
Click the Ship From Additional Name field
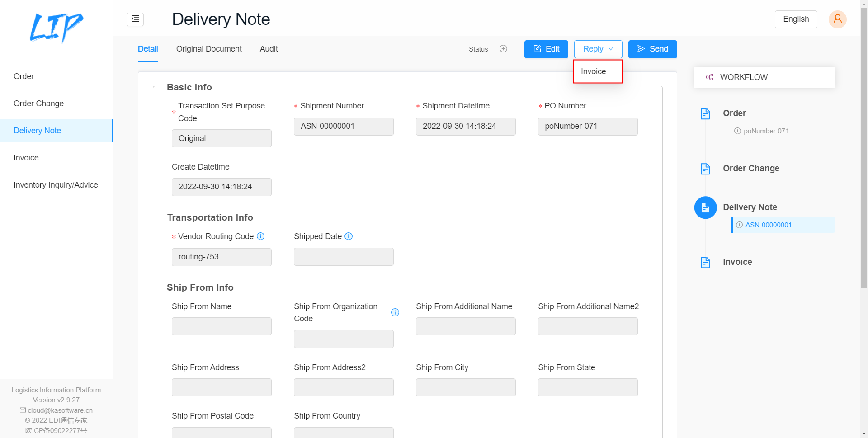click(466, 326)
